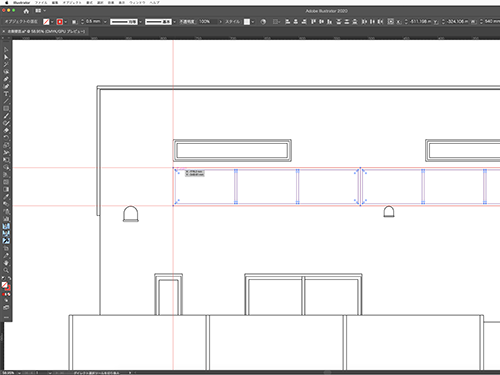The image size is (500, 375).
Task: Open the ファイル menu
Action: click(41, 2)
